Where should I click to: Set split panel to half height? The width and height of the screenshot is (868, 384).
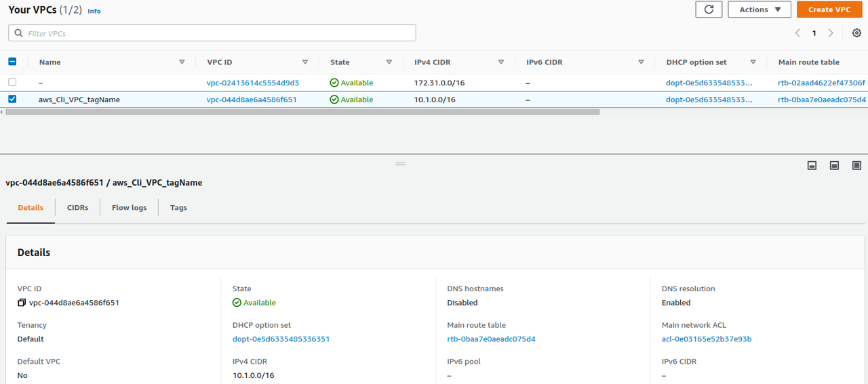pyautogui.click(x=834, y=165)
